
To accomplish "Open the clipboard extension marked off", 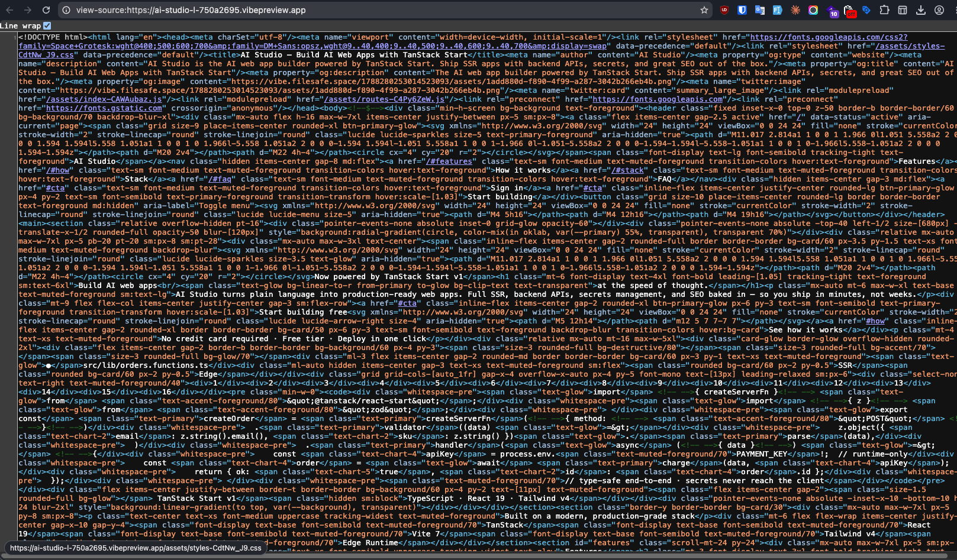I will click(x=849, y=11).
